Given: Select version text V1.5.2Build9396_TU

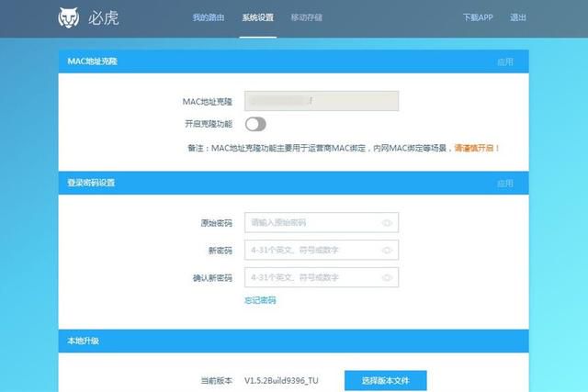Looking at the screenshot, I should (x=281, y=381).
